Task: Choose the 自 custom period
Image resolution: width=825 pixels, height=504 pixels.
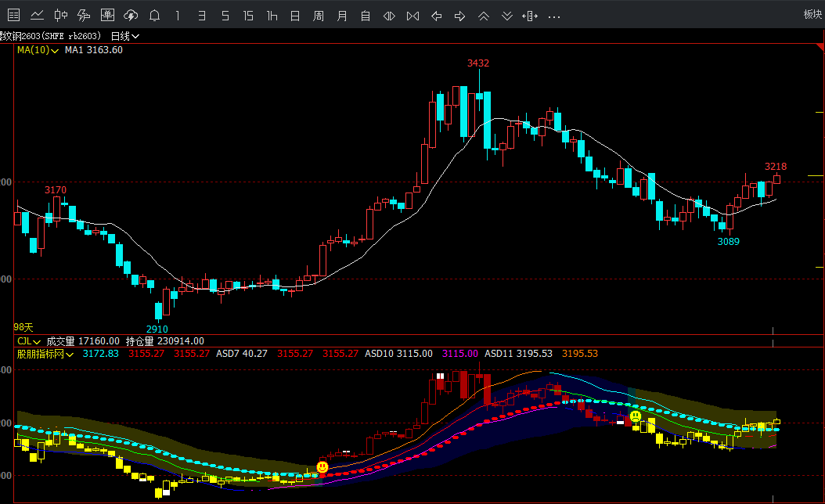Action: pyautogui.click(x=366, y=16)
